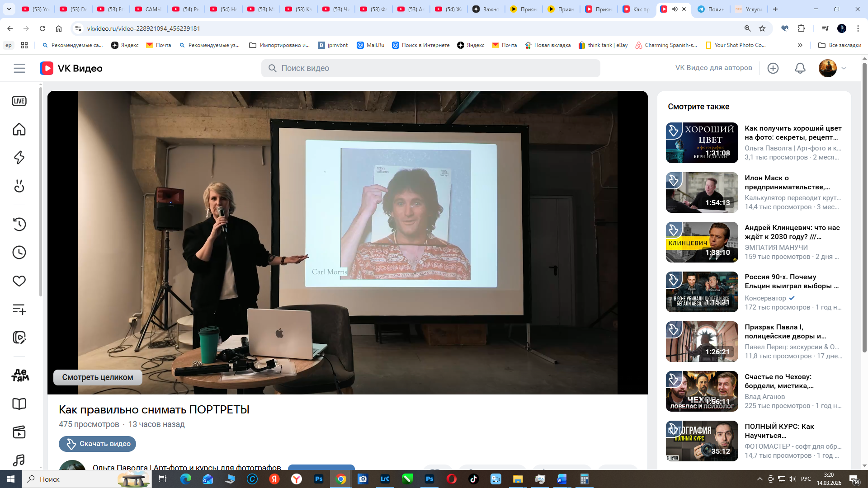Open Watch Later clock icon
Image resolution: width=868 pixels, height=488 pixels.
pyautogui.click(x=19, y=253)
